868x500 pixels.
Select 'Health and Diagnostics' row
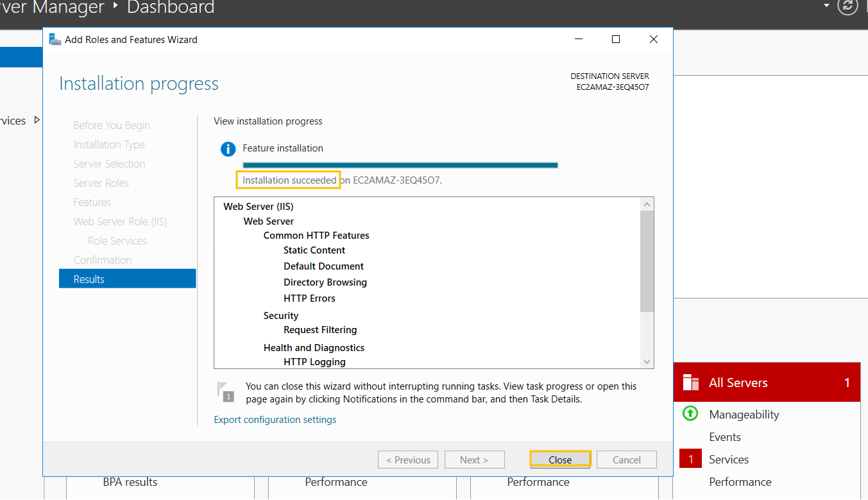314,348
